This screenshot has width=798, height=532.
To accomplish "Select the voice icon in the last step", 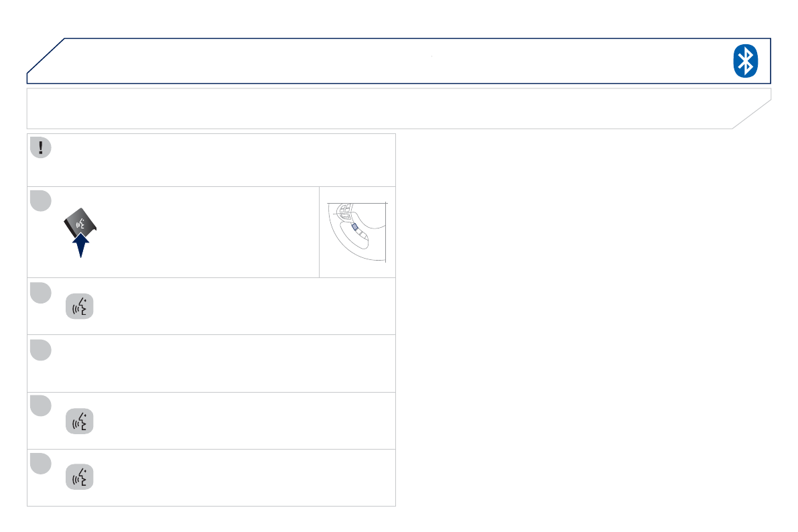I will click(80, 478).
